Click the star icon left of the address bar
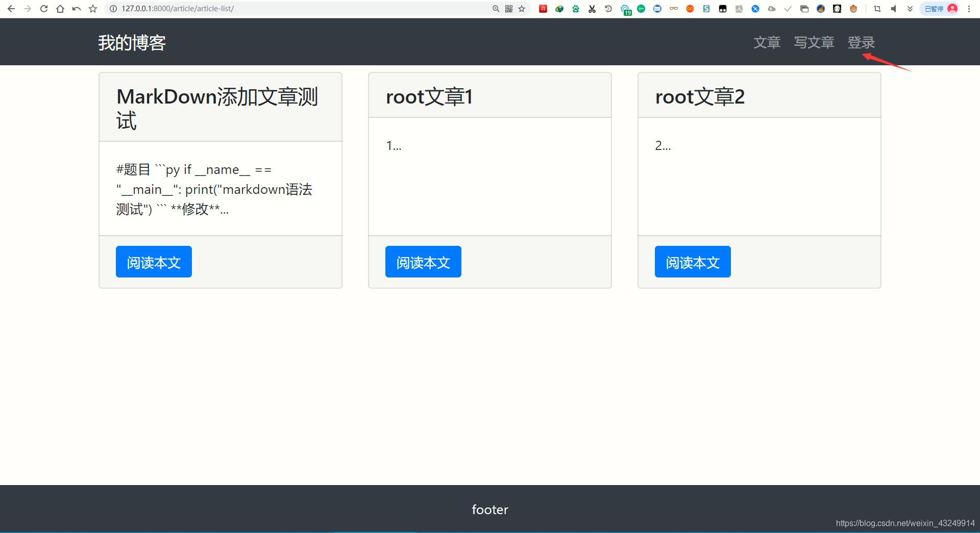 tap(93, 9)
